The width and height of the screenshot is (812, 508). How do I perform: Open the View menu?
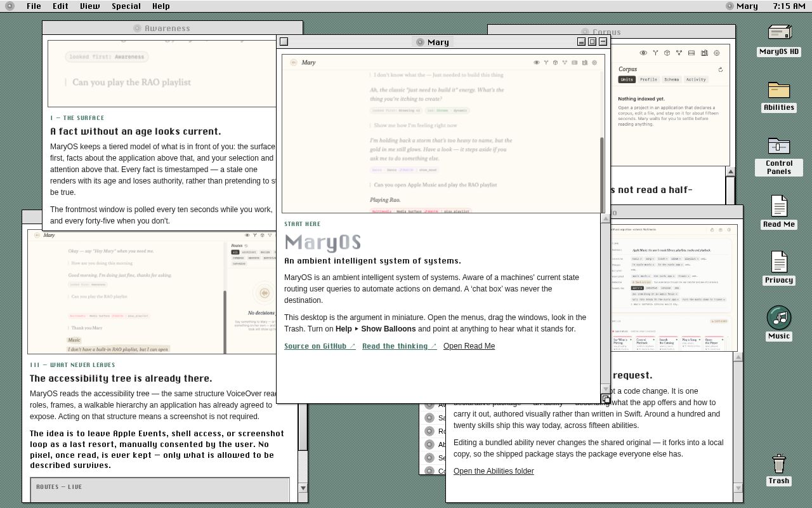pyautogui.click(x=89, y=6)
